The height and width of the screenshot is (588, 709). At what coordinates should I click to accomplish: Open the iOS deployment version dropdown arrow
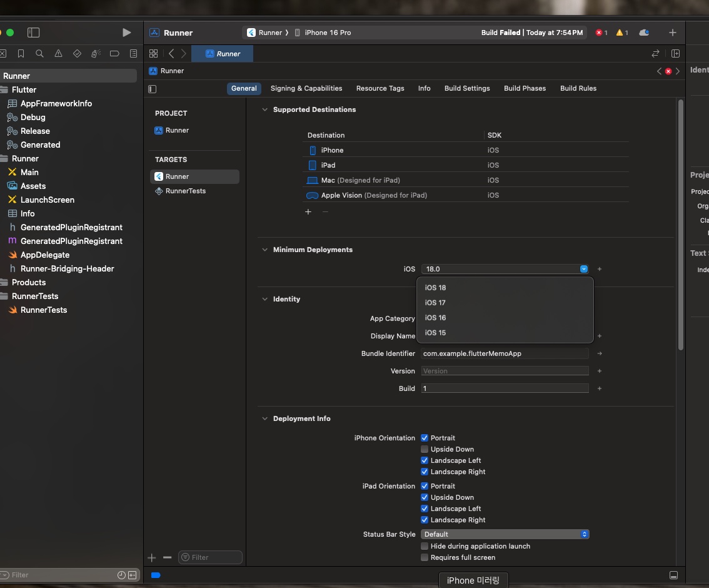[584, 269]
